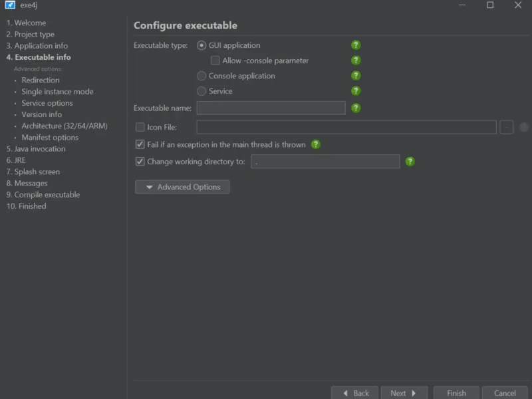Go to step 8. Messages
This screenshot has height=399, width=532.
point(27,184)
